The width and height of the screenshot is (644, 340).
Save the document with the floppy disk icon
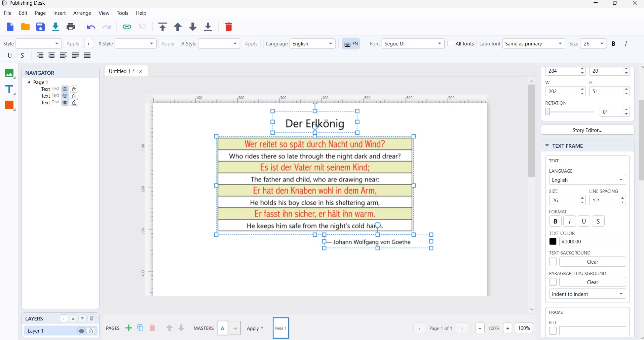click(x=40, y=27)
